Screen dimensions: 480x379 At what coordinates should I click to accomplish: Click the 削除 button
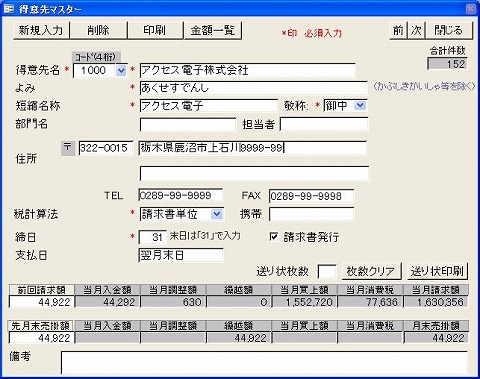pos(99,30)
